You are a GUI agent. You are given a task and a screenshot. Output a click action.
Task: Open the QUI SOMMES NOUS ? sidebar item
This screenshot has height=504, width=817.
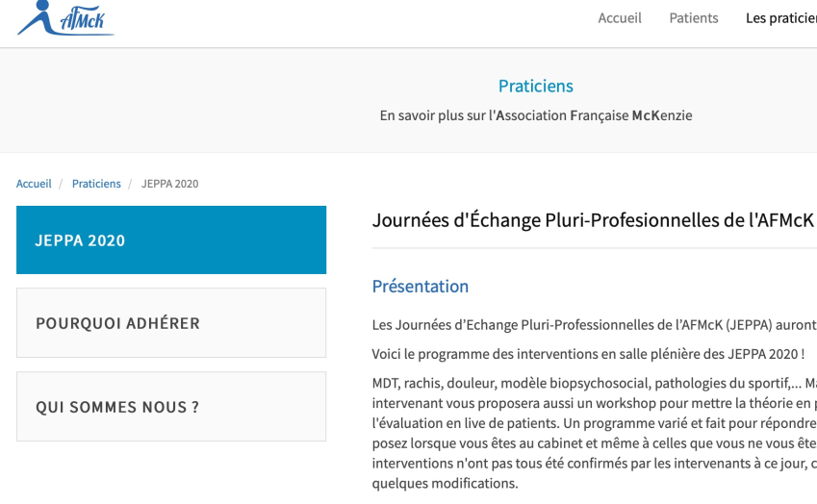pyautogui.click(x=171, y=407)
